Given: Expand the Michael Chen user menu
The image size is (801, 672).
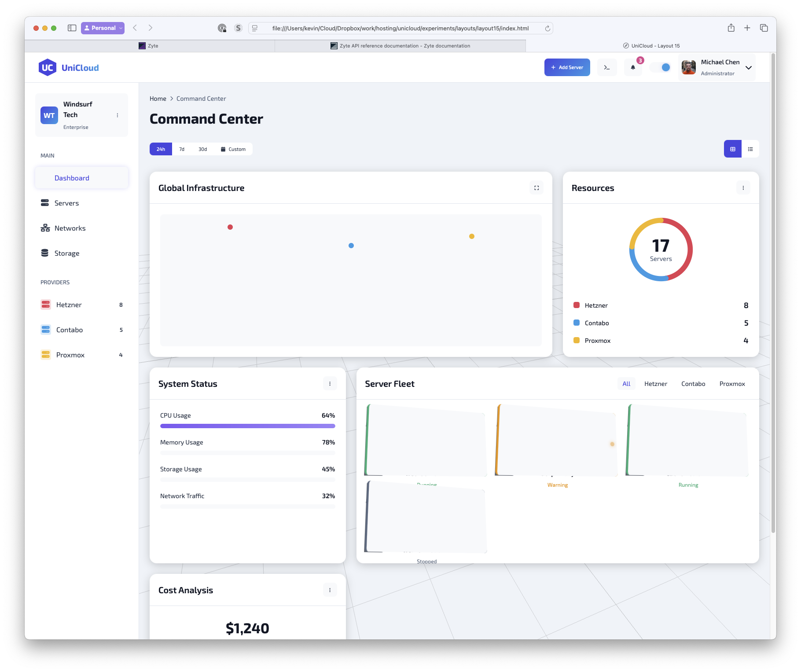Looking at the screenshot, I should point(748,67).
